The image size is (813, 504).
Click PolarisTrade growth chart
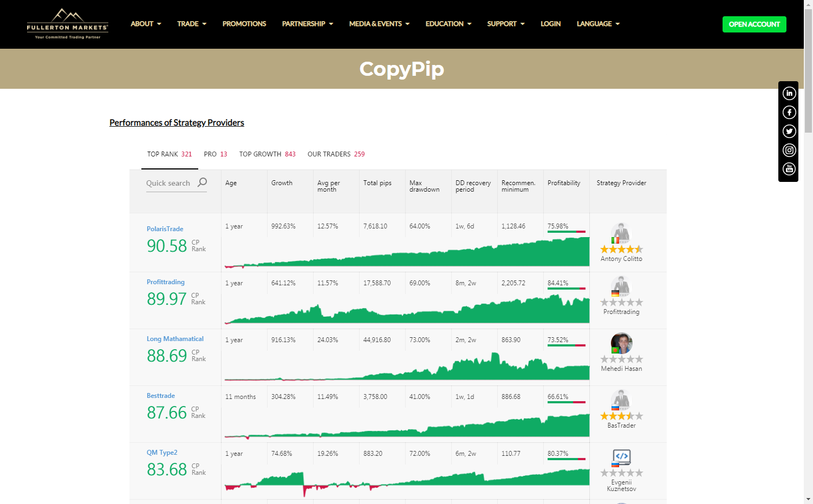407,252
